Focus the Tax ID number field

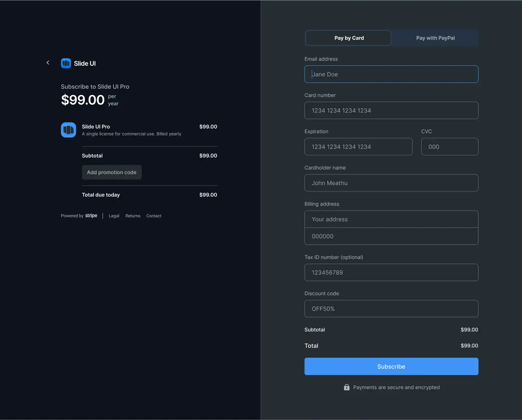[x=391, y=273]
